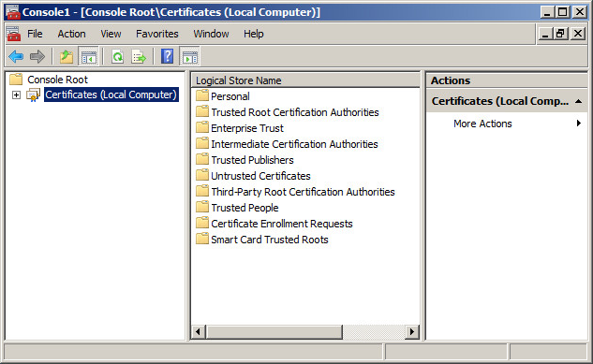Viewport: 593px width, 364px height.
Task: Open the Action menu
Action: tap(71, 34)
